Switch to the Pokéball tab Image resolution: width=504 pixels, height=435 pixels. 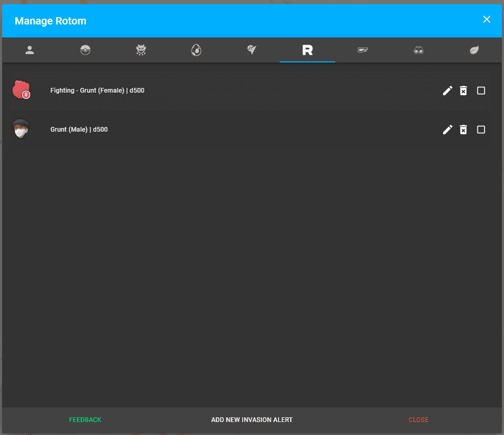tap(85, 50)
